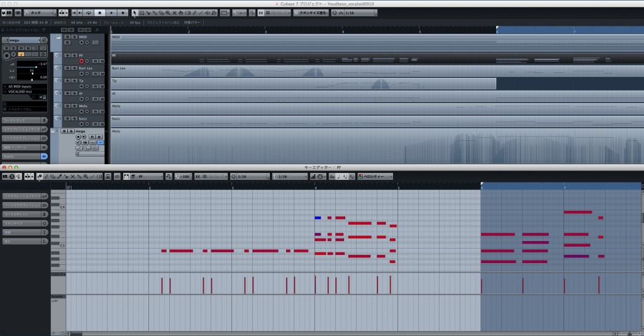The height and width of the screenshot is (336, 644).
Task: Select the Play speaker tool in project toolbar
Action: point(208,13)
